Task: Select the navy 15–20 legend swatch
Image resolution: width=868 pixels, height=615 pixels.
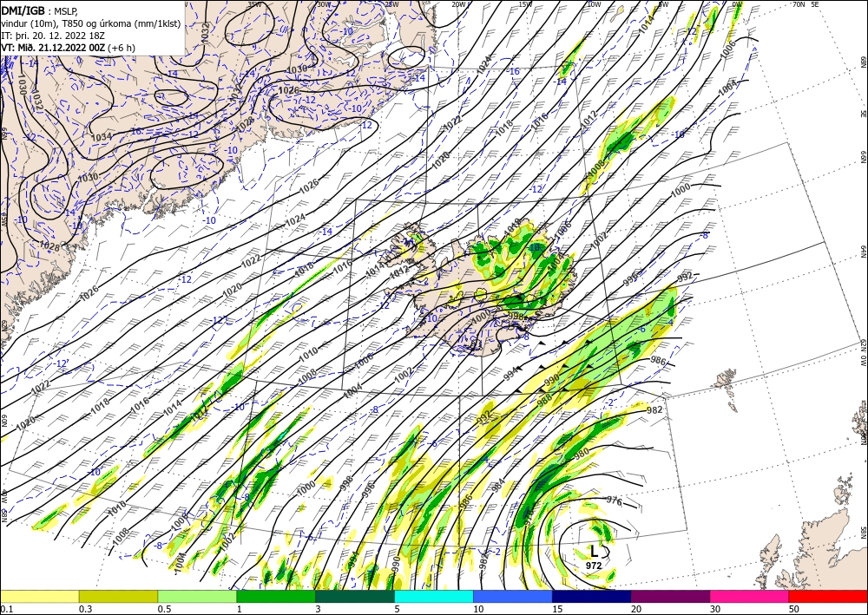Action: [592, 596]
